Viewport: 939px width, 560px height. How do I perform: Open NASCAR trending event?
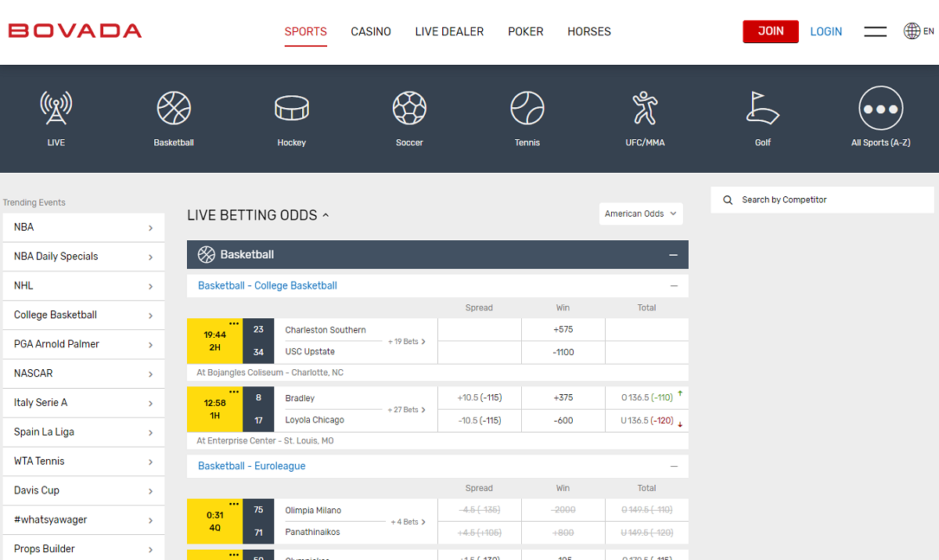pyautogui.click(x=82, y=374)
